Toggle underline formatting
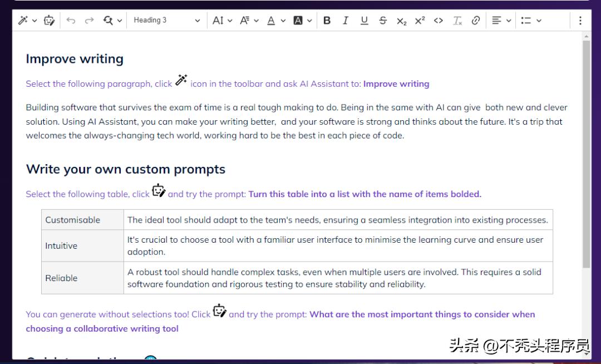 [364, 21]
